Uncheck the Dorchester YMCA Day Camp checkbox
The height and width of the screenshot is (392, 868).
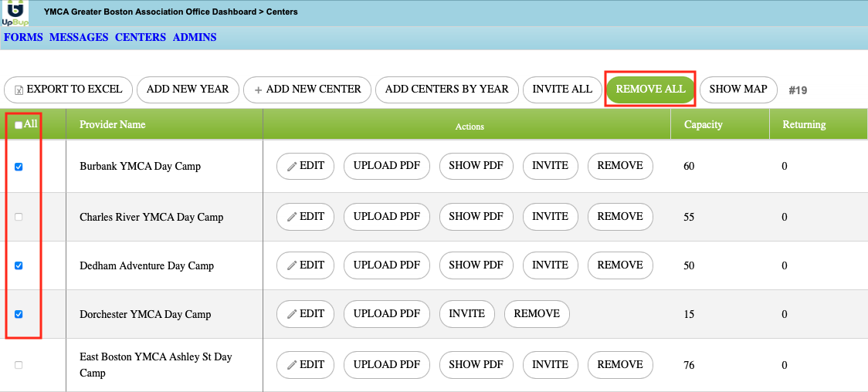[19, 315]
